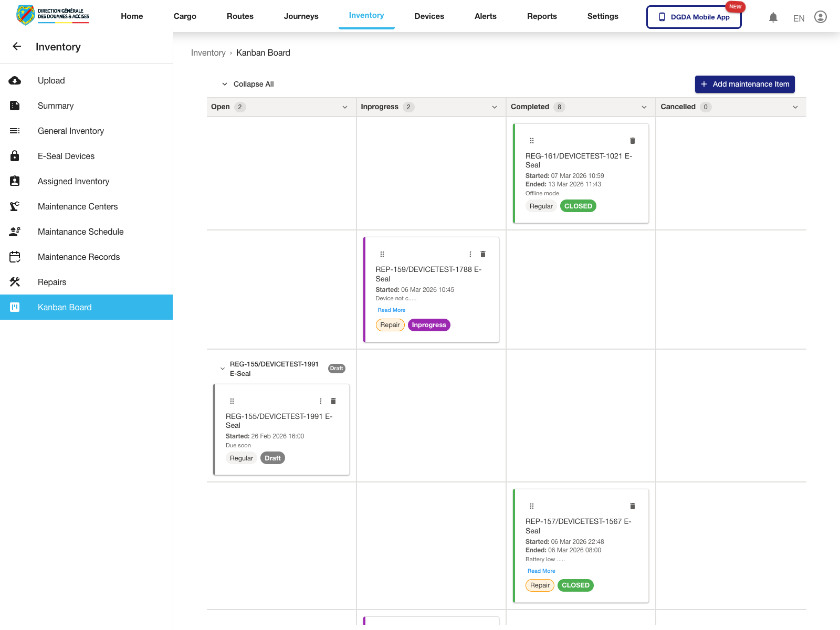Click the Add maintenance Item button
Screen dimensions: 840x630
(744, 84)
